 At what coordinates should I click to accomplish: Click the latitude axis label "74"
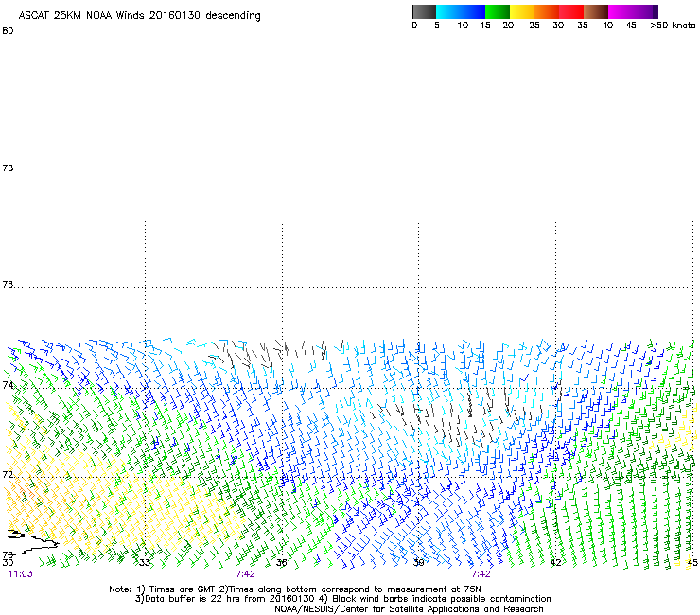[8, 385]
